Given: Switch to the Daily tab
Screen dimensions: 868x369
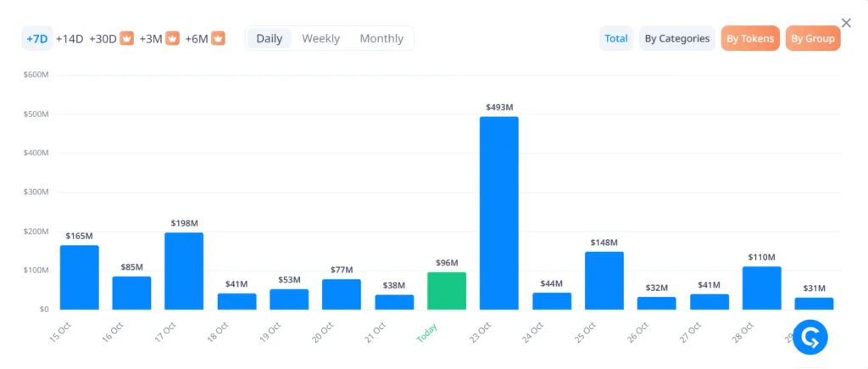Looking at the screenshot, I should [x=269, y=38].
